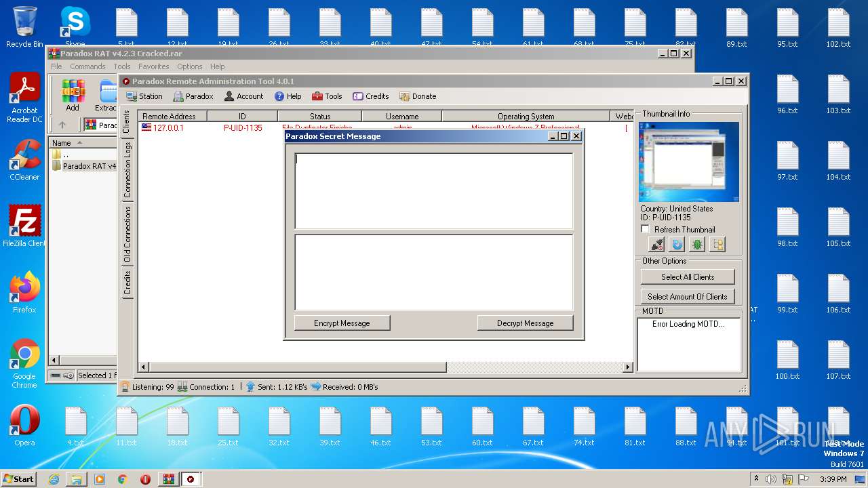868x488 pixels.
Task: Sort by ID column header
Action: [242, 117]
